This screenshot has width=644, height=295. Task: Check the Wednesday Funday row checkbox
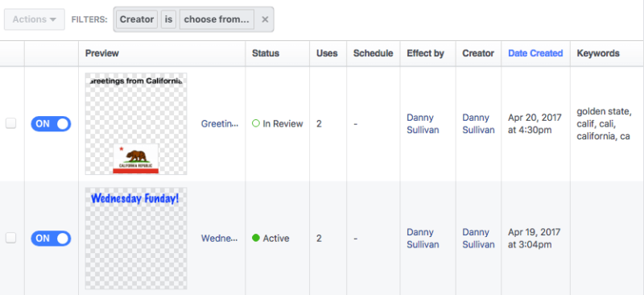click(x=10, y=238)
